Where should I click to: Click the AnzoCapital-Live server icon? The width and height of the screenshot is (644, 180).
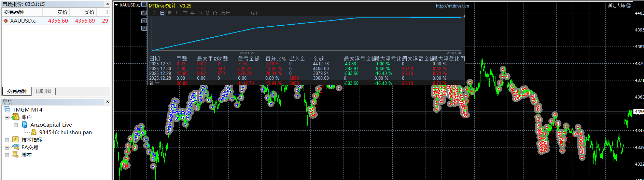coord(25,125)
